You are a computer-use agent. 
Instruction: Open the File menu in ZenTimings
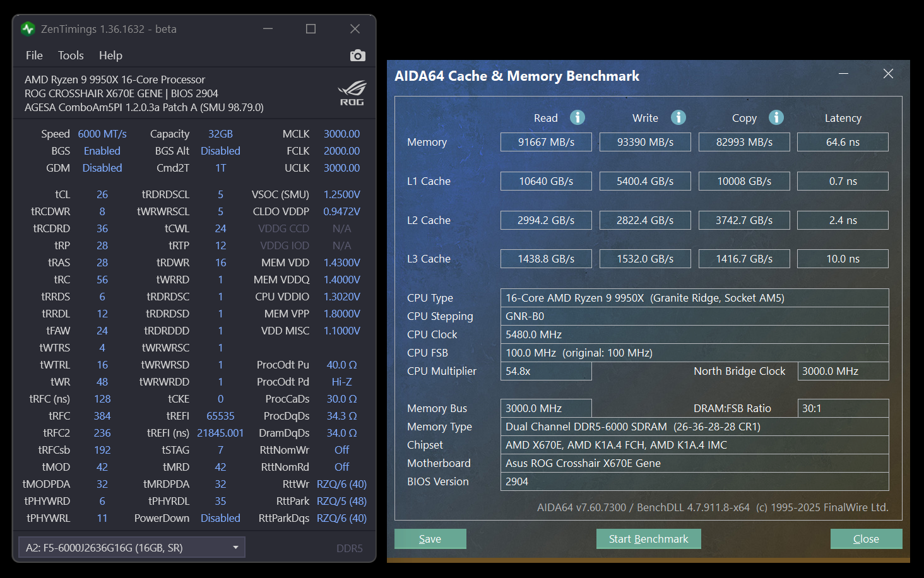[x=34, y=56]
